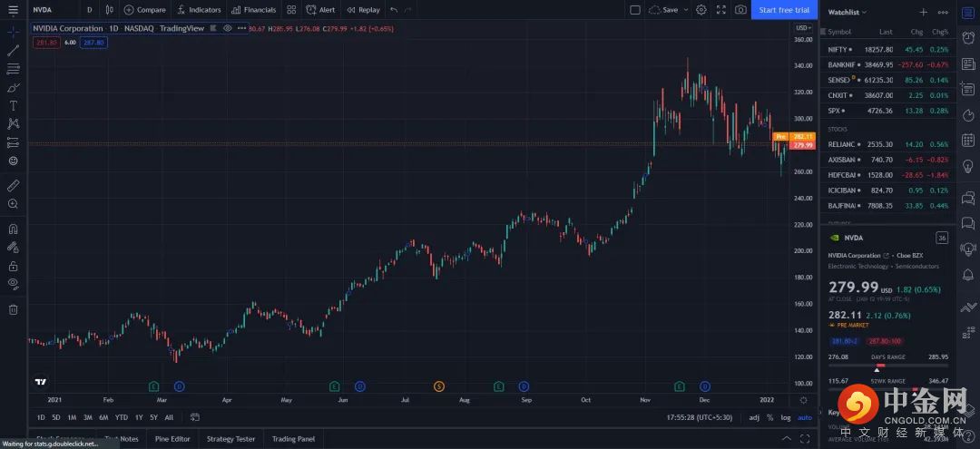Click the Compare button

pos(144,10)
